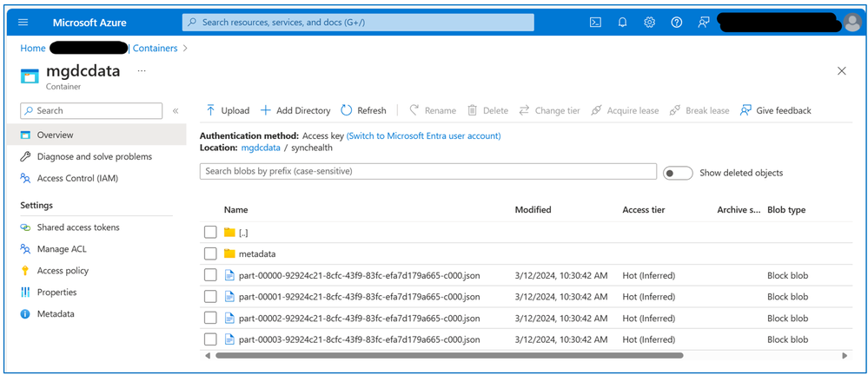Open the portal settings gear
This screenshot has width=868, height=375.
pos(649,23)
